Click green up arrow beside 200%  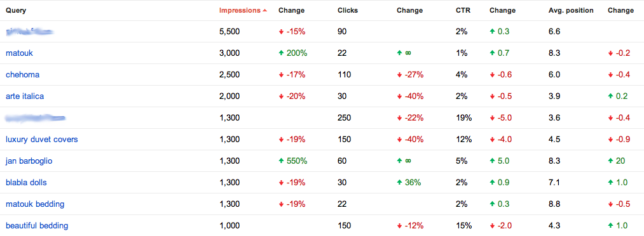(281, 53)
